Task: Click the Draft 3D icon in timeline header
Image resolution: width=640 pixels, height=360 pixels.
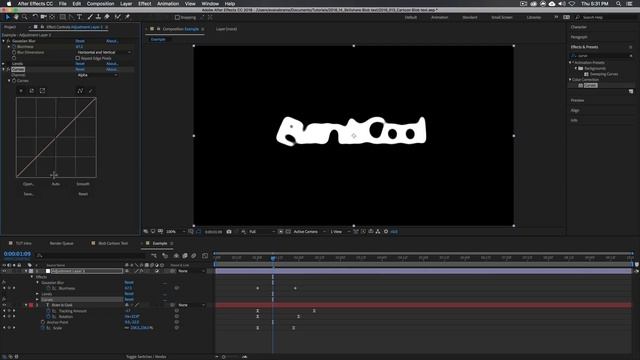Action: point(165,256)
